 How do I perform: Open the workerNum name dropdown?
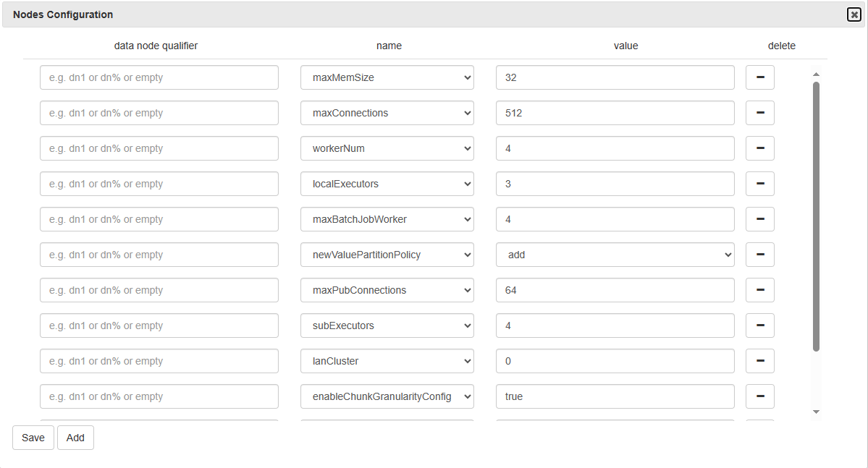pyautogui.click(x=387, y=148)
